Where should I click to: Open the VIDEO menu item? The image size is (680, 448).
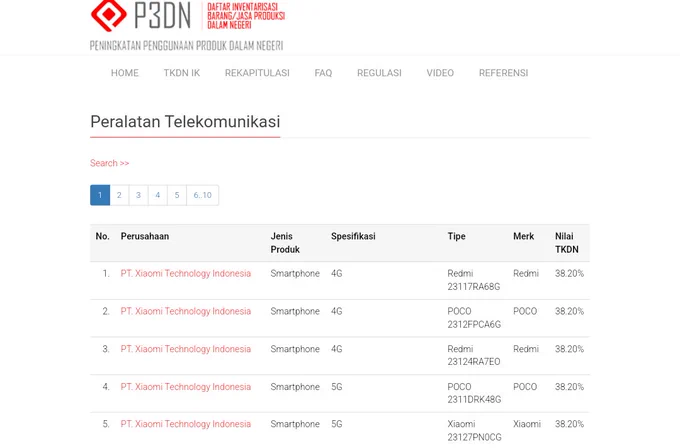(x=440, y=73)
